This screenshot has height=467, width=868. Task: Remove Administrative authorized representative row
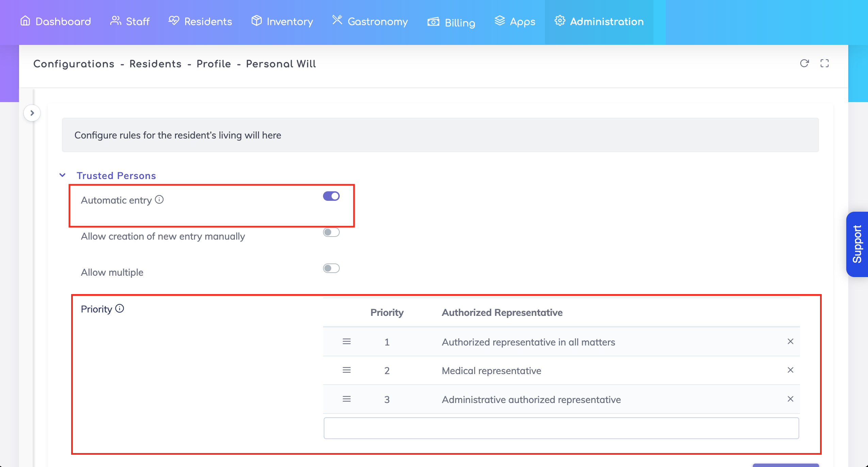click(790, 399)
